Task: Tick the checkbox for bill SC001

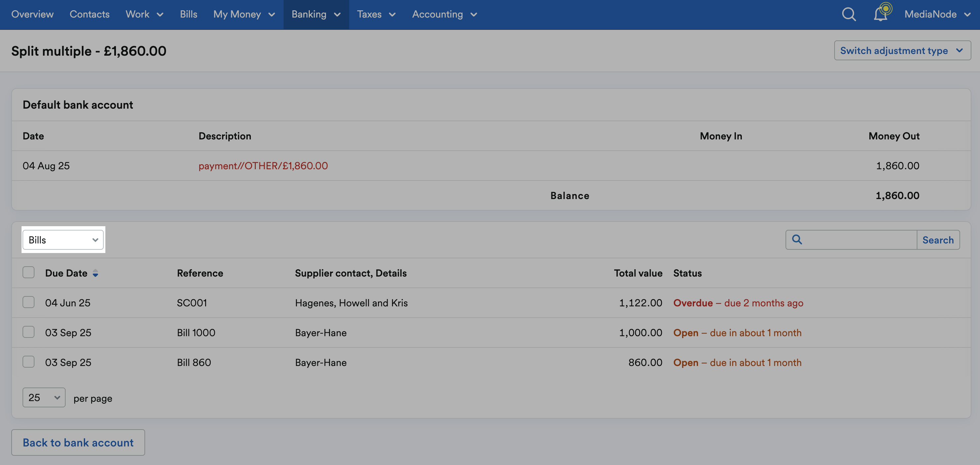Action: click(x=28, y=302)
